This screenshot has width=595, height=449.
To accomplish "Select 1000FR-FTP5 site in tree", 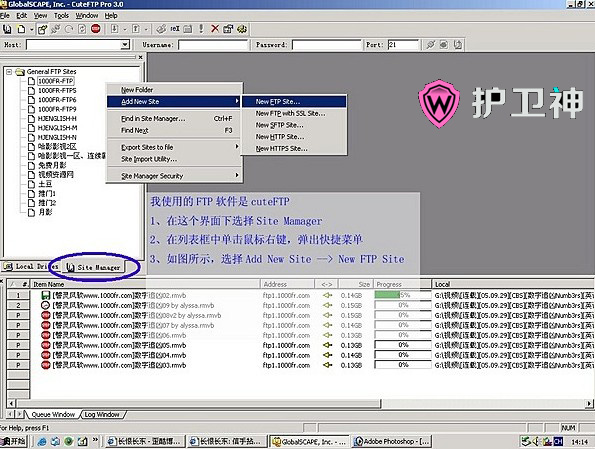I will click(57, 90).
